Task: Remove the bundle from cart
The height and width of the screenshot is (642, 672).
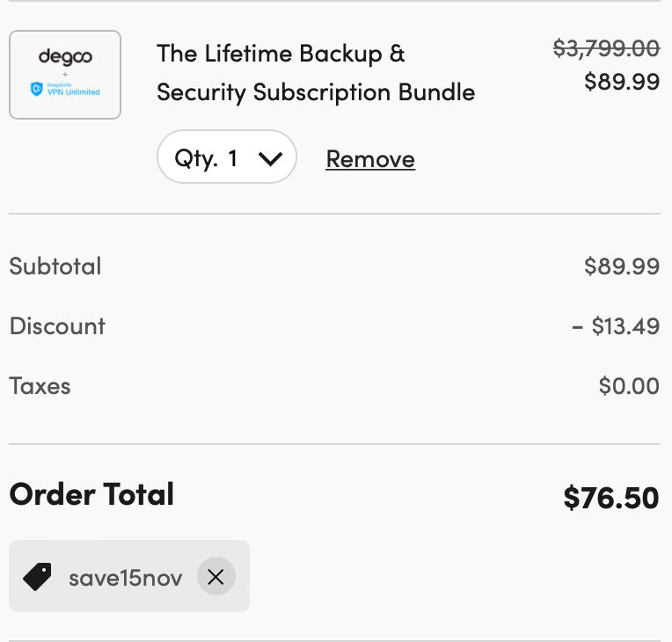Action: pos(370,159)
